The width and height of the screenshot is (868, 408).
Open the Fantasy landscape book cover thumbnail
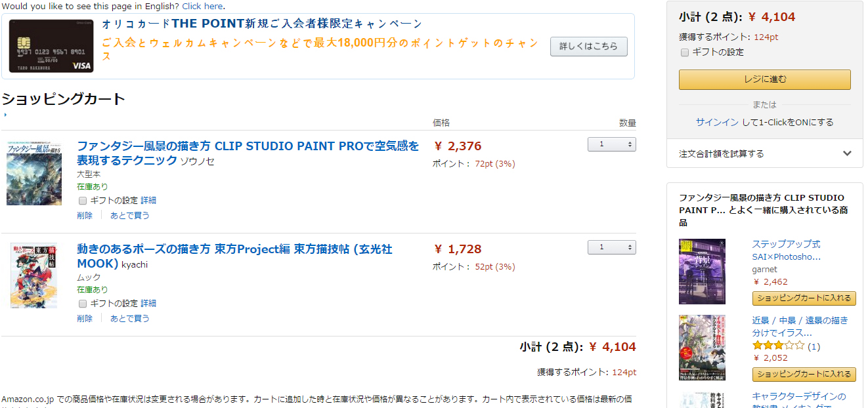point(34,173)
